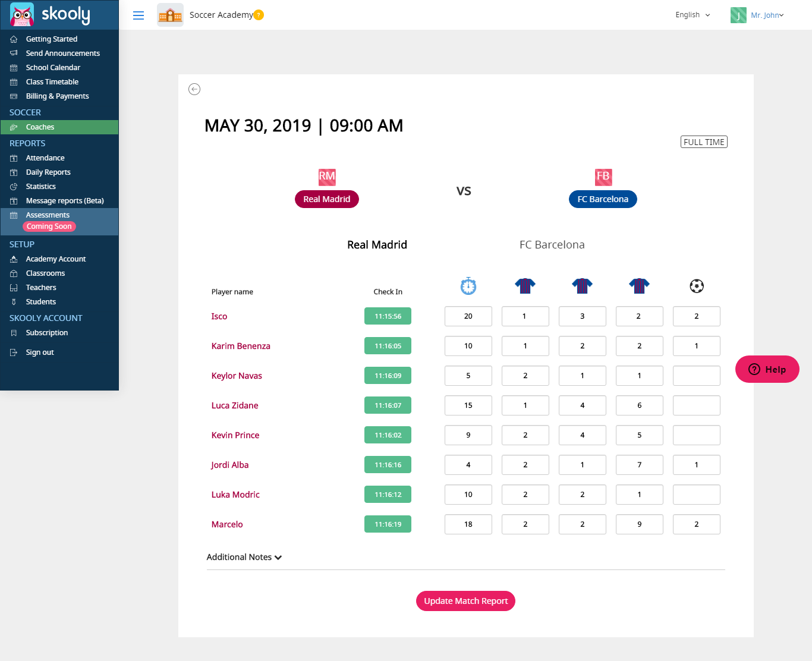The height and width of the screenshot is (661, 812).
Task: Edit Isco minutes field showing 20
Action: pos(468,316)
